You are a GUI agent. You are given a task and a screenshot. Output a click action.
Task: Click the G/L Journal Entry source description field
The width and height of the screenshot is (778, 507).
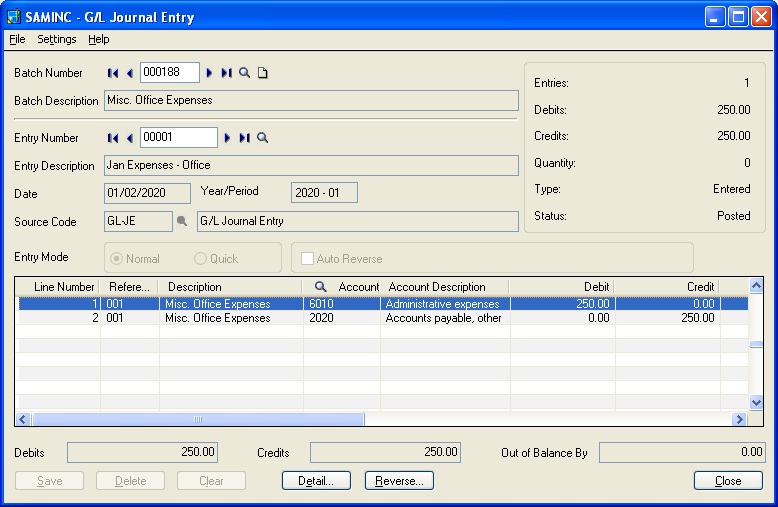[358, 221]
